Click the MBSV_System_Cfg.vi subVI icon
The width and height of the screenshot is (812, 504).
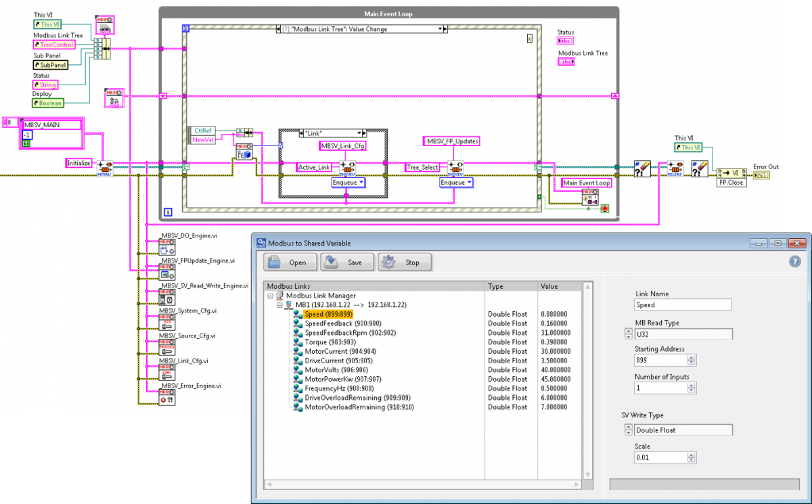click(166, 323)
